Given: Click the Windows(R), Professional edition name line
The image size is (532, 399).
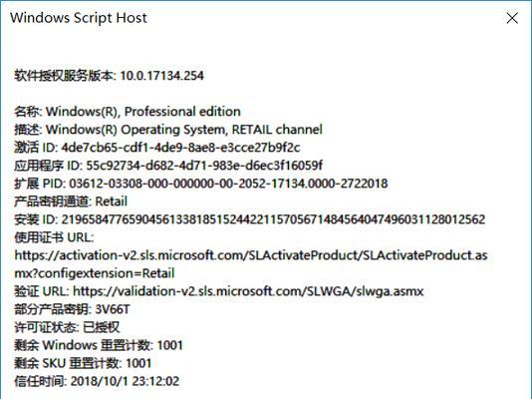Looking at the screenshot, I should (x=128, y=112).
